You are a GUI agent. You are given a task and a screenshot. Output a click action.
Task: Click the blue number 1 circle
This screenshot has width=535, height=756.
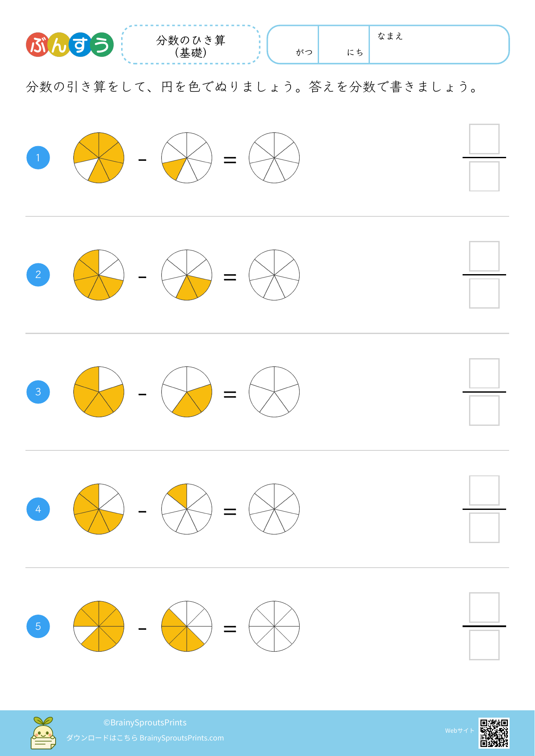(38, 158)
